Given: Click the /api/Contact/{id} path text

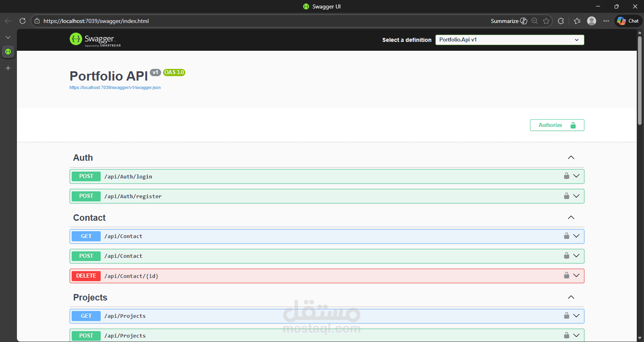Looking at the screenshot, I should 131,276.
